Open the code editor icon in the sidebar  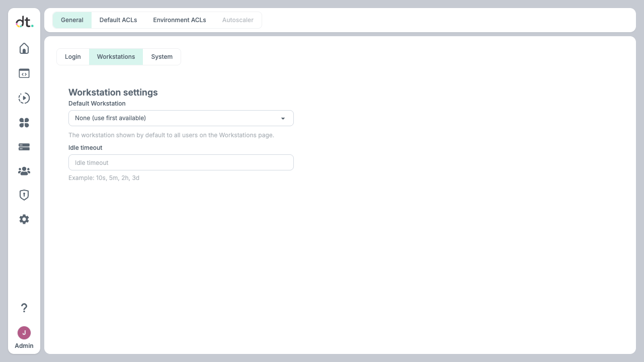pos(24,73)
